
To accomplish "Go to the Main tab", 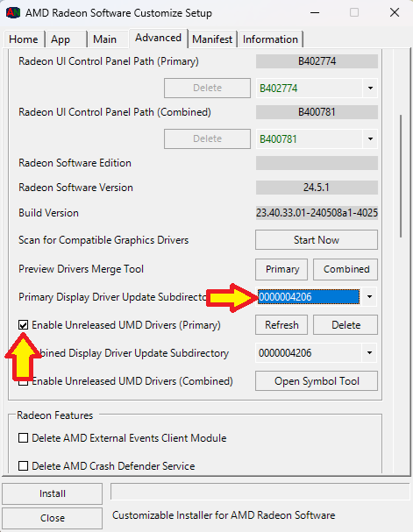I will click(x=107, y=39).
